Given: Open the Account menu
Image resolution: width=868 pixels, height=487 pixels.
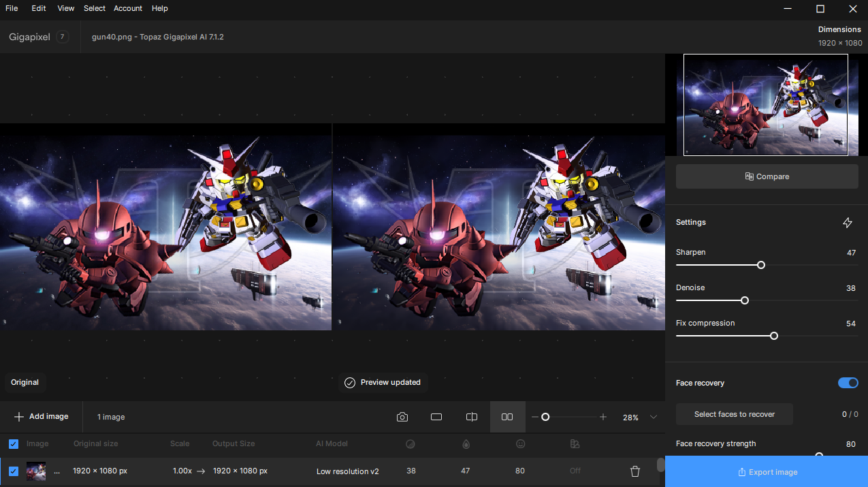Looking at the screenshot, I should point(128,8).
